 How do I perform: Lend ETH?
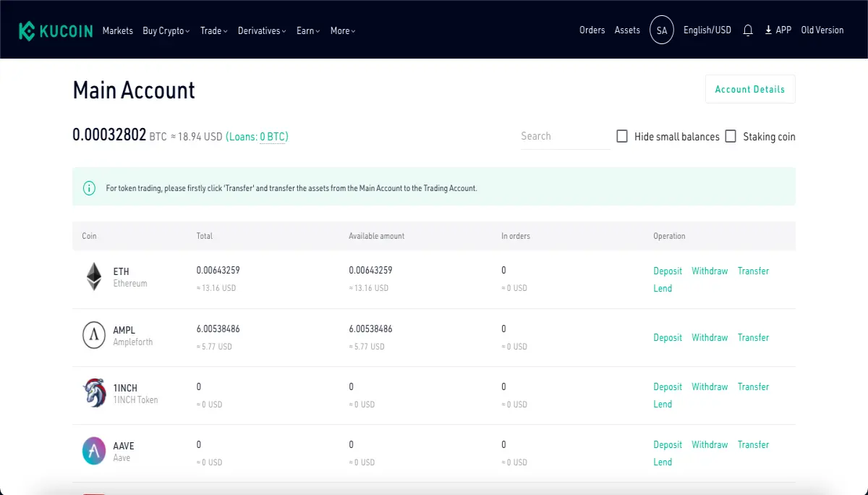[x=663, y=288]
